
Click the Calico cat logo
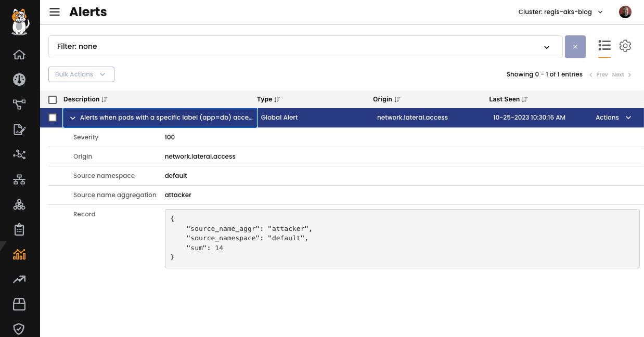click(20, 21)
